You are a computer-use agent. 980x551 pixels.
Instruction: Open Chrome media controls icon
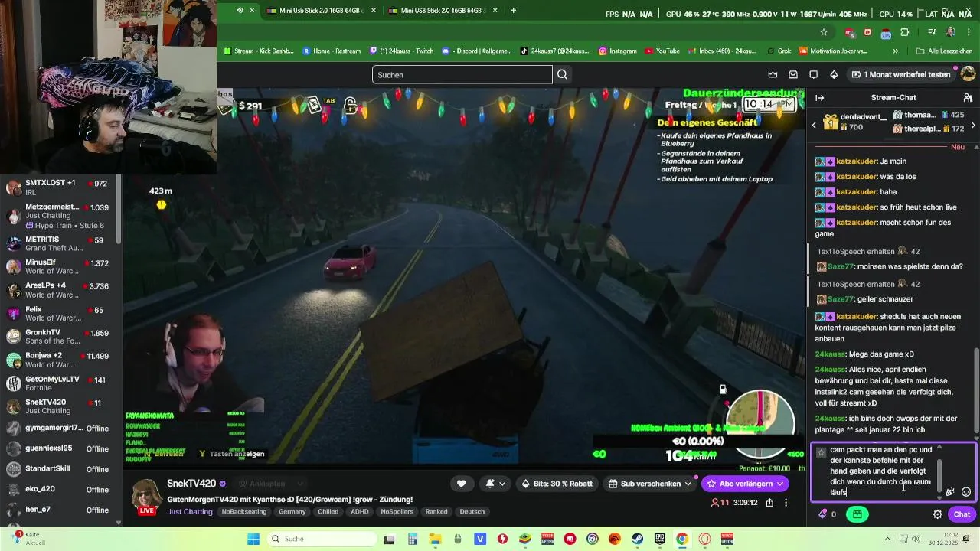click(x=932, y=32)
